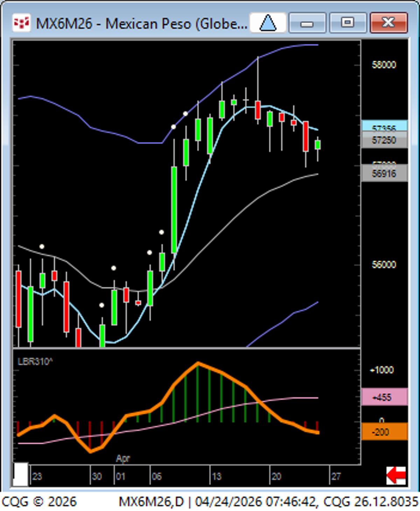420x511 pixels.
Task: Click the +1000 oscillator scale label
Action: pyautogui.click(x=382, y=370)
